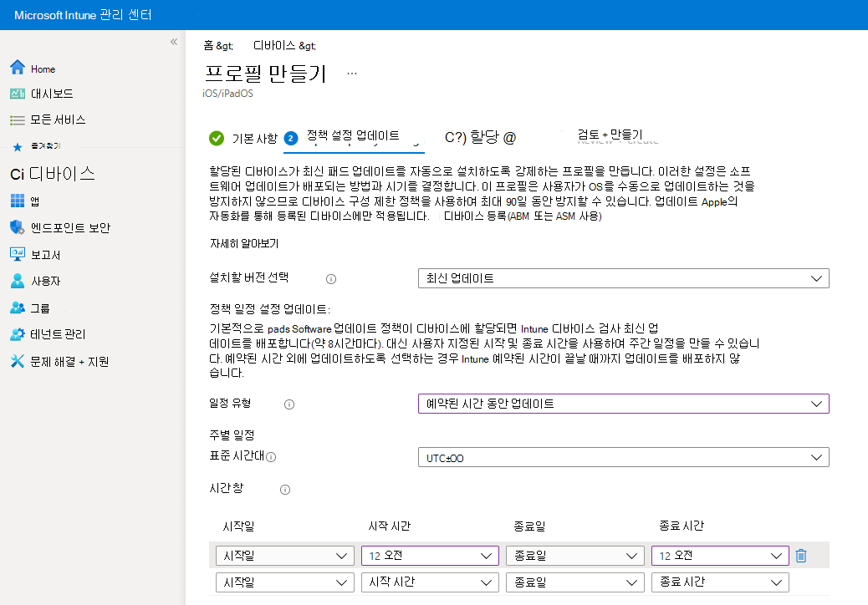The height and width of the screenshot is (605, 868).
Task: Select 테넌트 관리 menu item
Action: tap(59, 334)
